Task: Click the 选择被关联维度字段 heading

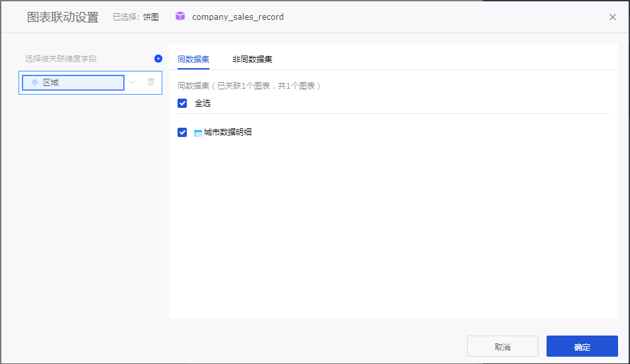Action: point(61,59)
